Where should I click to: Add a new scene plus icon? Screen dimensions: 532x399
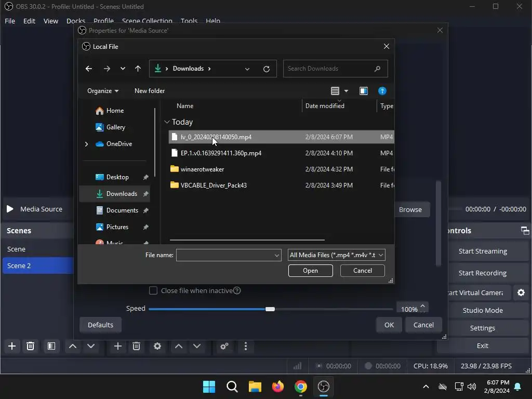pos(12,346)
